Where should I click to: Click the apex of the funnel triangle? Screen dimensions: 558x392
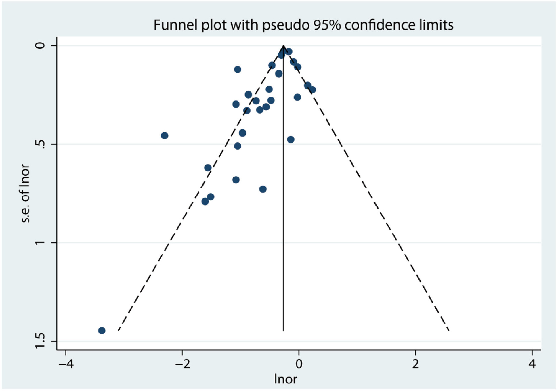284,46
